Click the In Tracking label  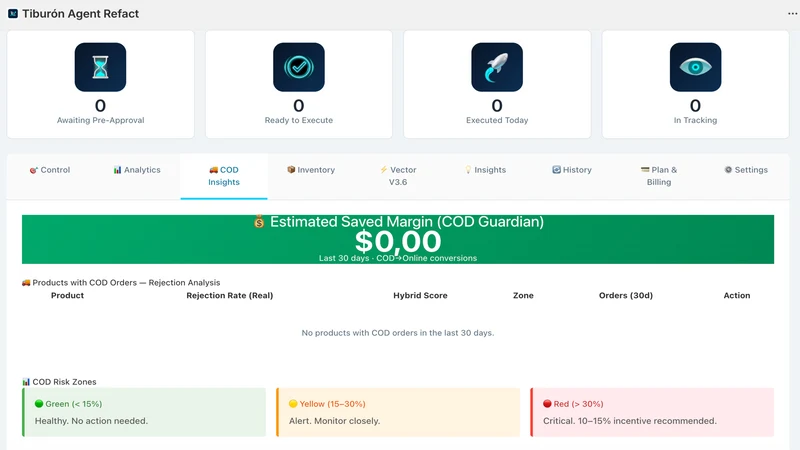tap(695, 120)
